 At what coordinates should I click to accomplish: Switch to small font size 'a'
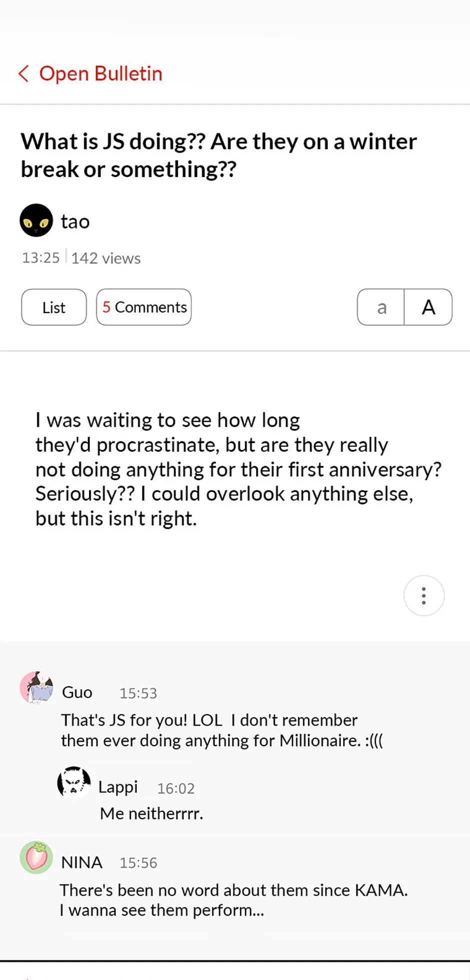(381, 307)
